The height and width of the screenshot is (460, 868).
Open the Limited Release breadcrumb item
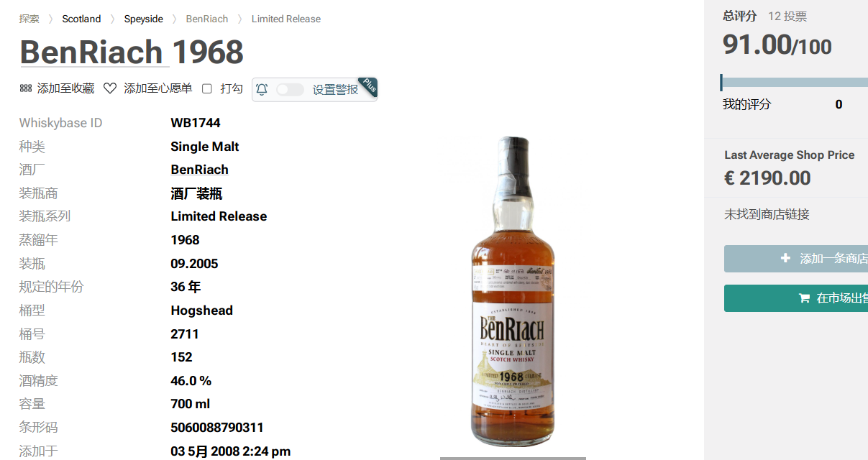tap(286, 19)
